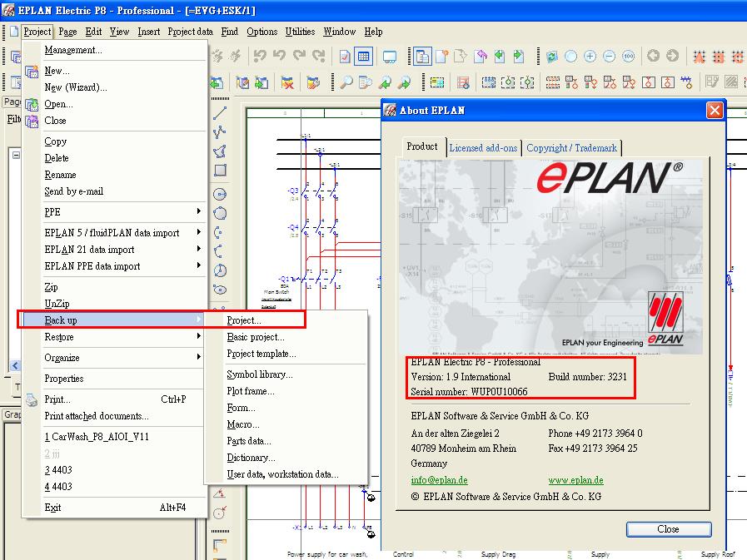Open the www.eplan.de website link

[576, 480]
